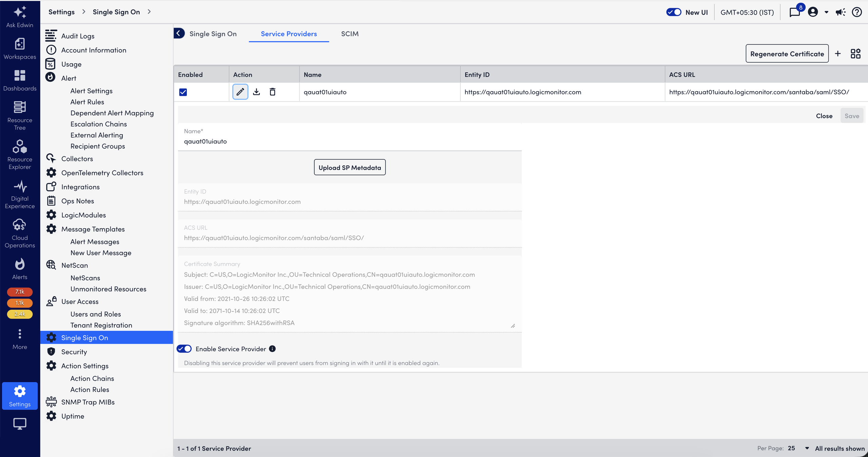
Task: Add a new service provider
Action: point(838,54)
